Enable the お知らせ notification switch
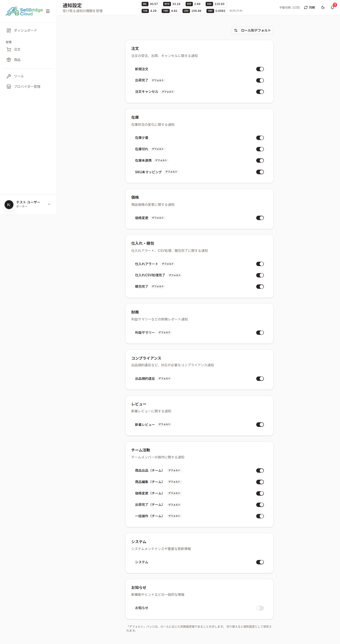 coord(260,608)
